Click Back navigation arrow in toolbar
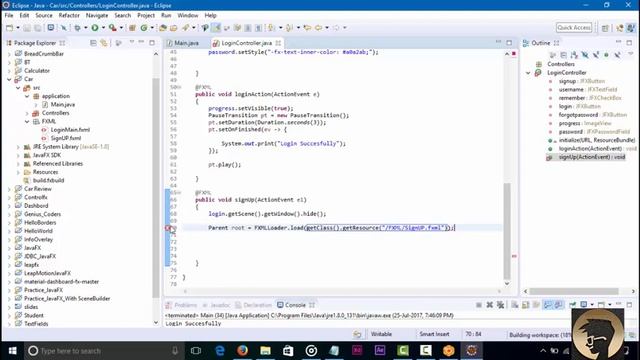 tap(318, 28)
